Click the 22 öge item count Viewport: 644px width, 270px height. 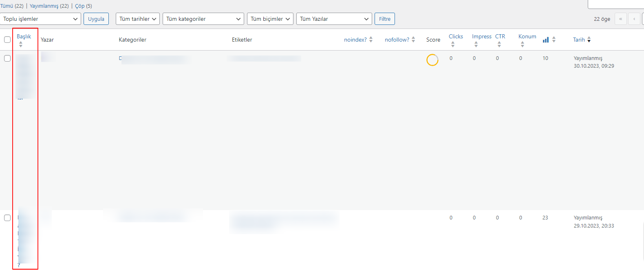tap(602, 19)
